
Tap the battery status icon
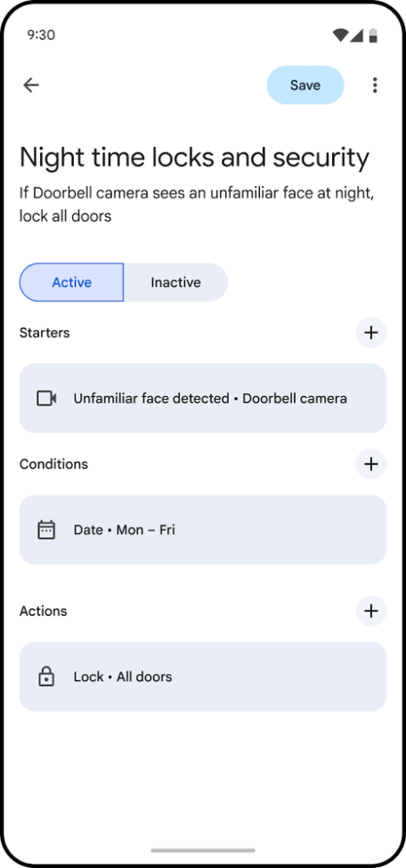[373, 36]
